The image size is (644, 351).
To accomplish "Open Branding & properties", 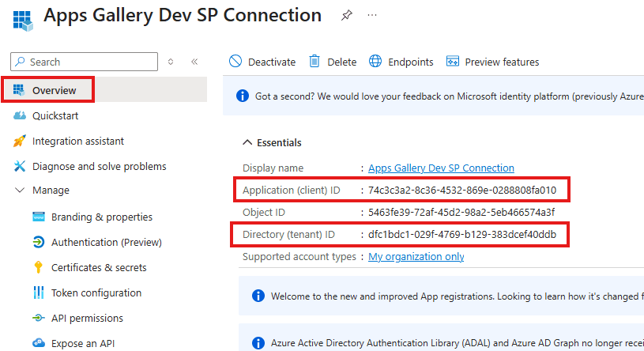I will (102, 217).
